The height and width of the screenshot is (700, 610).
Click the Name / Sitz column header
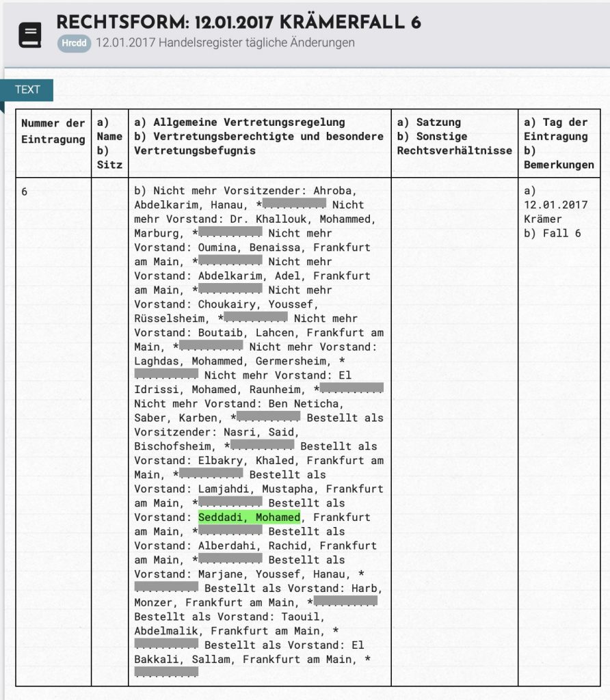click(x=109, y=143)
